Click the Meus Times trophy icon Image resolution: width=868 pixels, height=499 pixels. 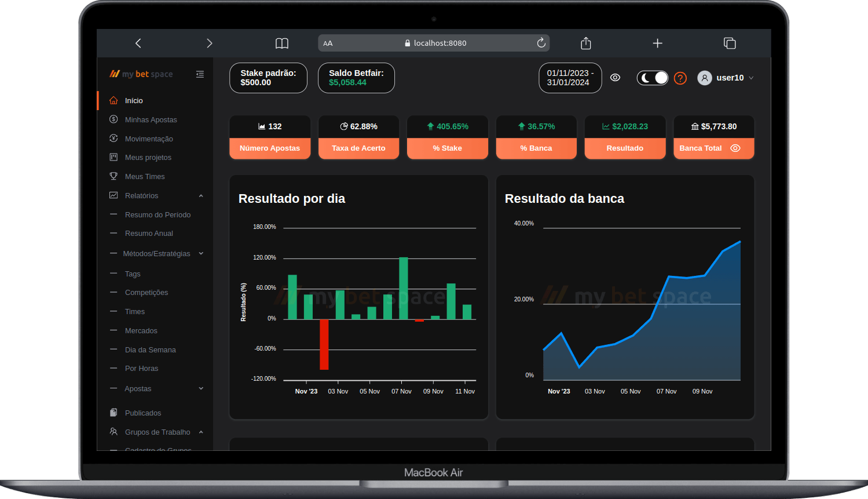point(113,176)
